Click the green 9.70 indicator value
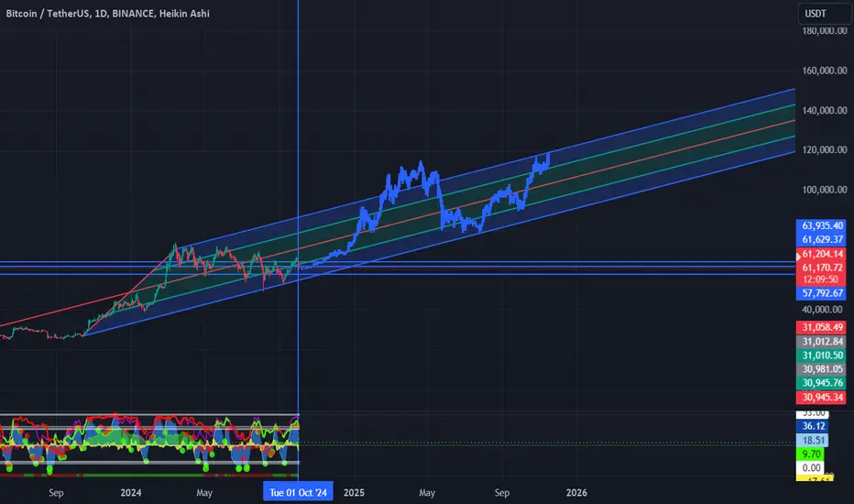The image size is (854, 504). [810, 454]
